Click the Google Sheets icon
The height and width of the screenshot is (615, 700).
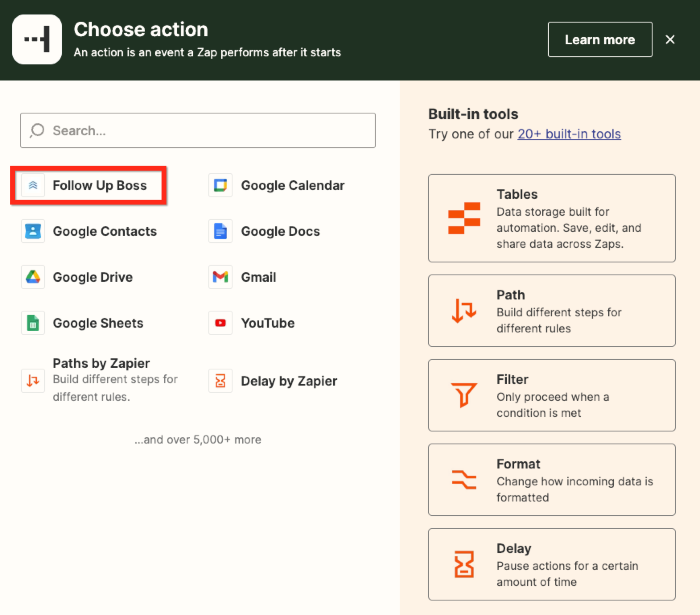33,323
